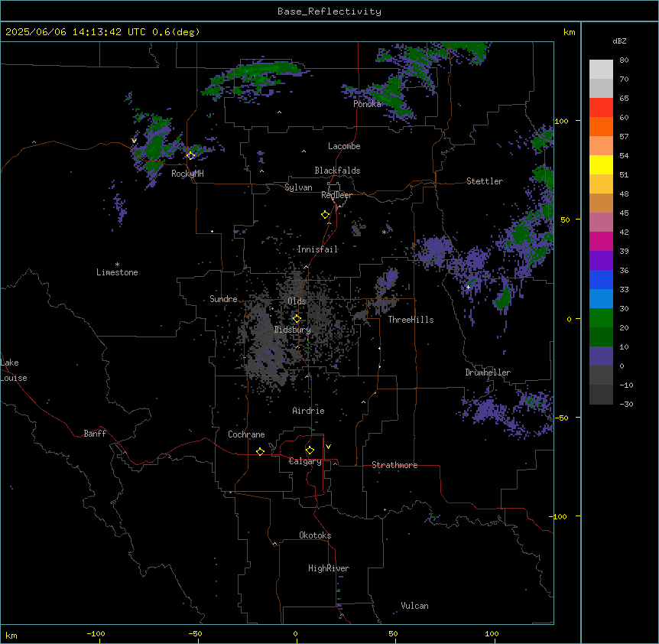Image resolution: width=659 pixels, height=644 pixels.
Task: Click the yellow v marker east of Calgary
Action: click(x=328, y=447)
